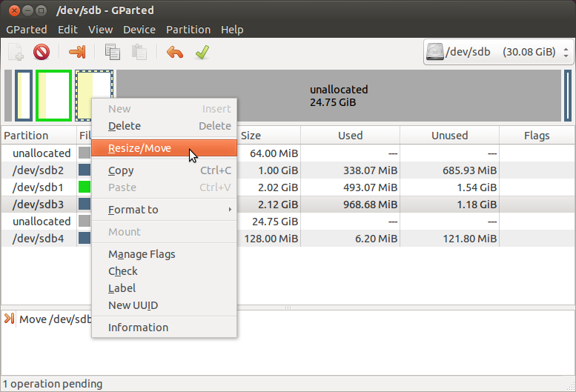Open the Edit menu
Image resolution: width=576 pixels, height=392 pixels.
click(x=67, y=30)
